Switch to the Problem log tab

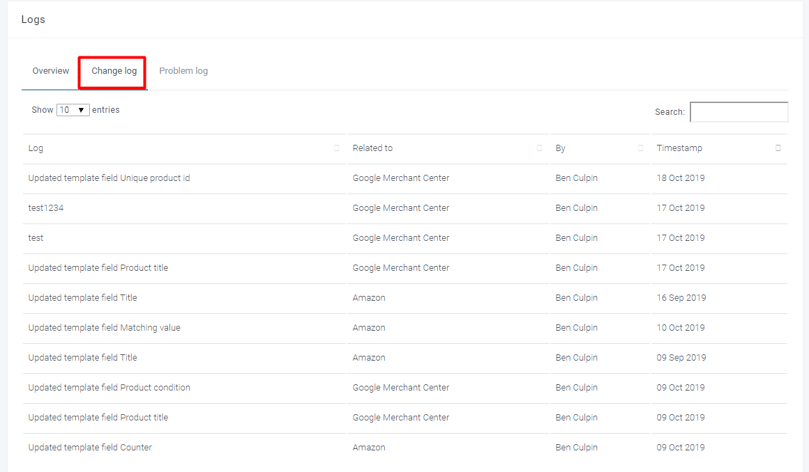coord(183,71)
